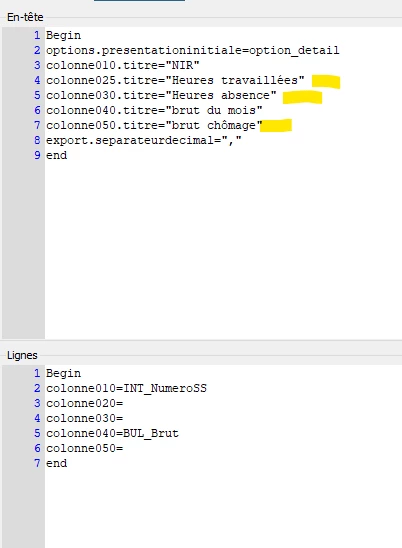The width and height of the screenshot is (402, 548).
Task: Place cursor after colonne030= in Lignes
Action: [124, 418]
